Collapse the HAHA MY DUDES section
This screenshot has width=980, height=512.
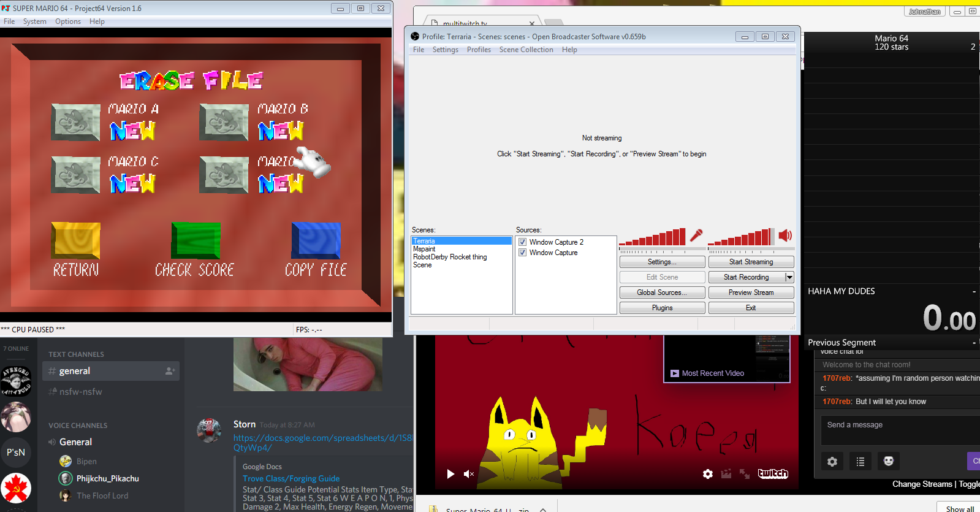(x=974, y=292)
